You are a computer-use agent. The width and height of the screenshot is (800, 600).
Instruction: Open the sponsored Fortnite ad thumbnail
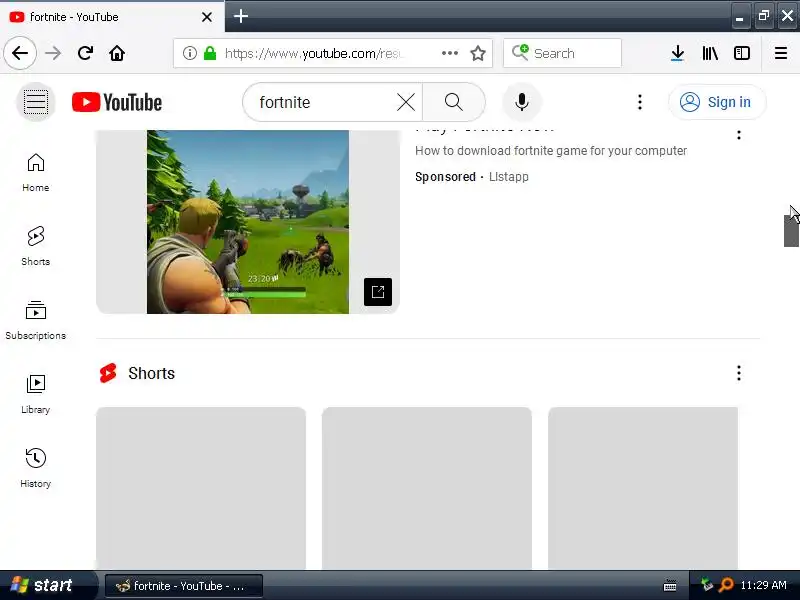(x=248, y=221)
